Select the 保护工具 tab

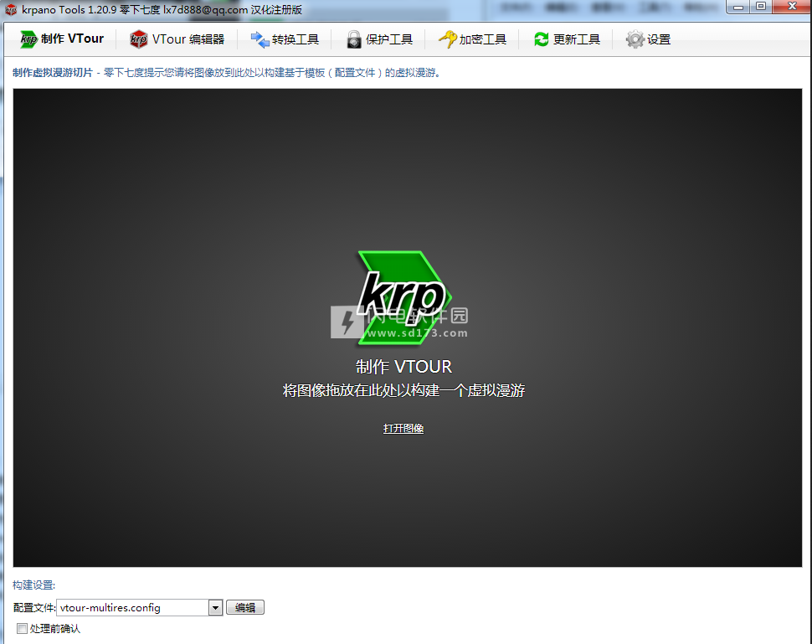(379, 39)
